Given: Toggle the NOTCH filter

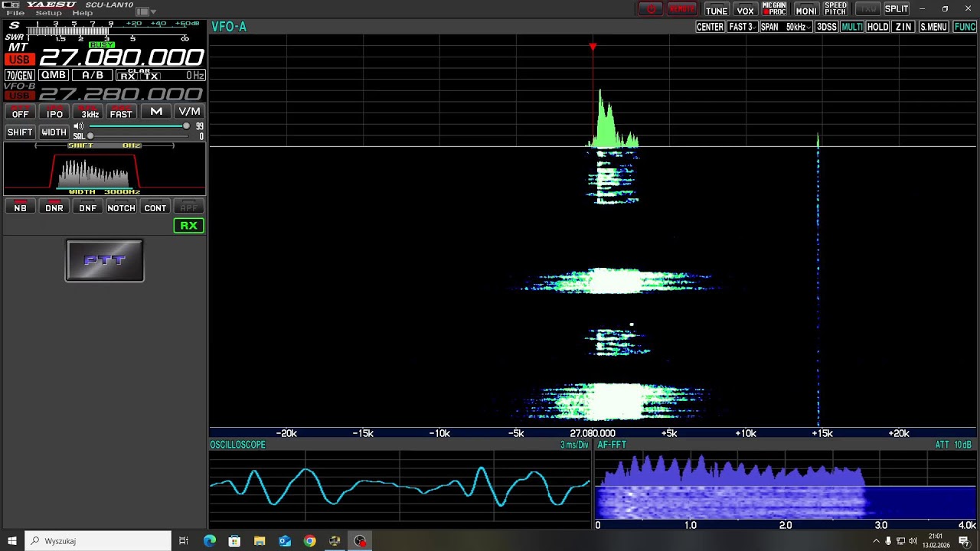Looking at the screenshot, I should (121, 207).
